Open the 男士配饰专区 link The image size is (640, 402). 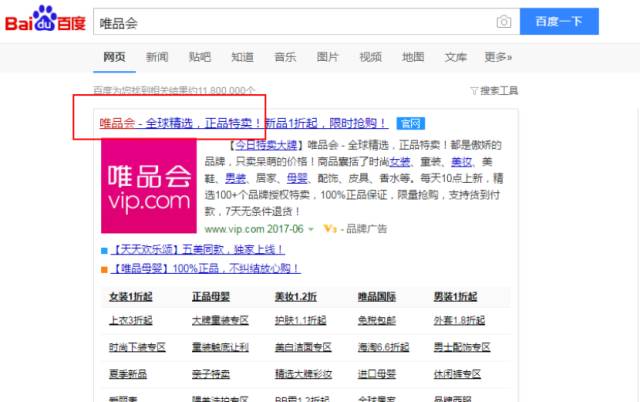(x=462, y=346)
